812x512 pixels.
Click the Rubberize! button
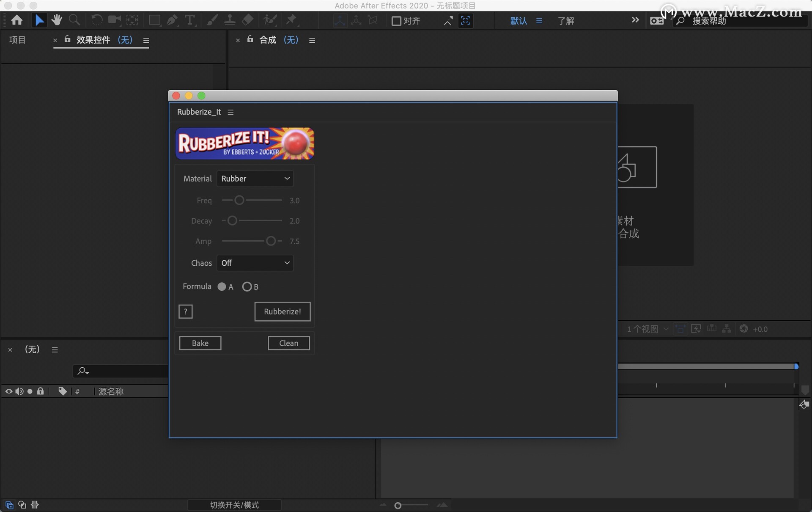tap(283, 311)
